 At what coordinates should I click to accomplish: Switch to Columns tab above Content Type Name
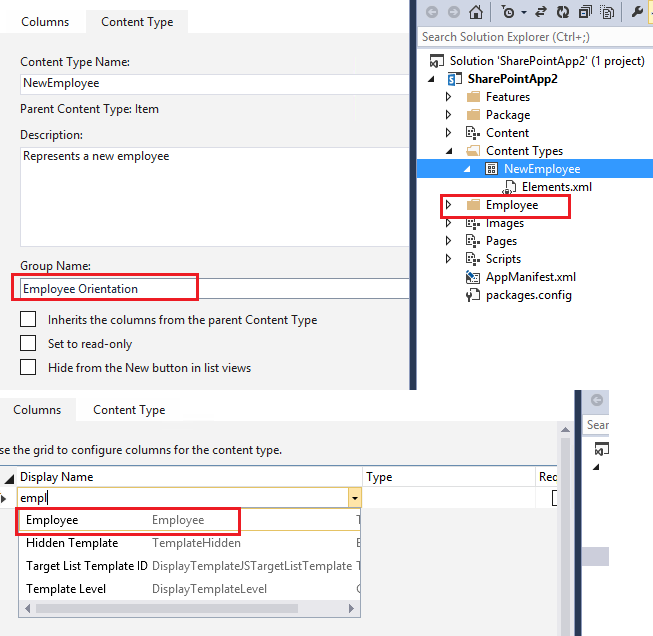tap(45, 22)
